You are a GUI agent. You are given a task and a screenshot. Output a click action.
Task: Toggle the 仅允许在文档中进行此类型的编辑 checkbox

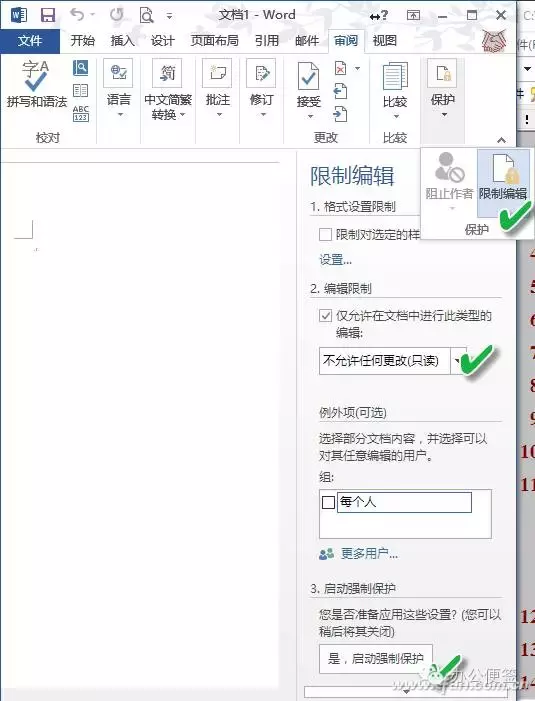[x=325, y=316]
